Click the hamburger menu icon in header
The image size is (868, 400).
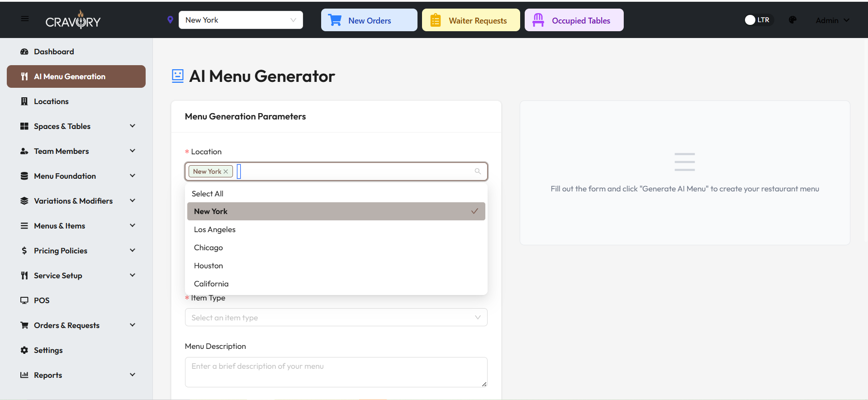(25, 19)
